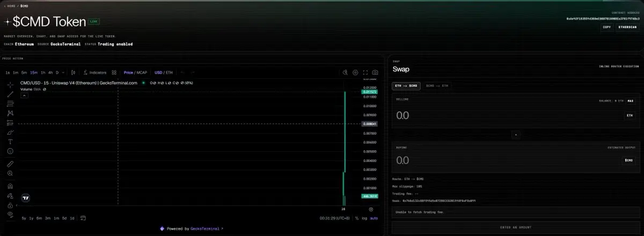Screen dimensions: 644x236
Task: Set the chart interval to 1m
Action: pyautogui.click(x=16, y=72)
